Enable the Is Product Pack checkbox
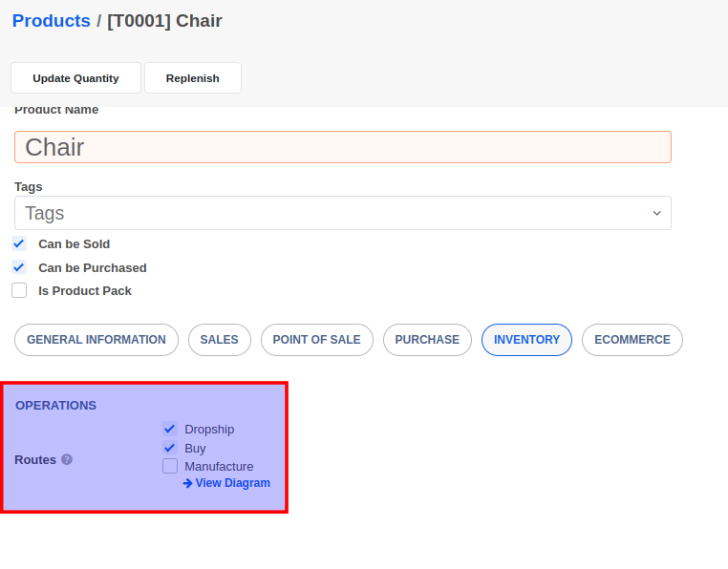 click(19, 290)
